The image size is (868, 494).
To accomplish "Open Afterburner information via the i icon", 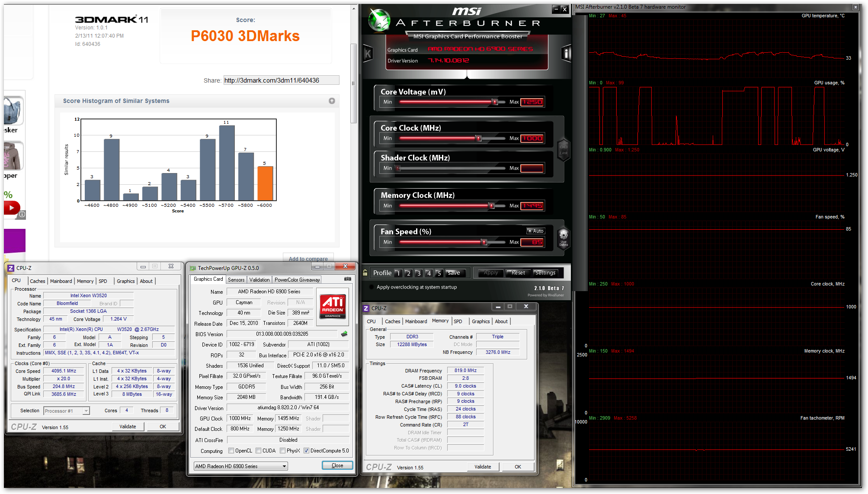I will [x=566, y=54].
